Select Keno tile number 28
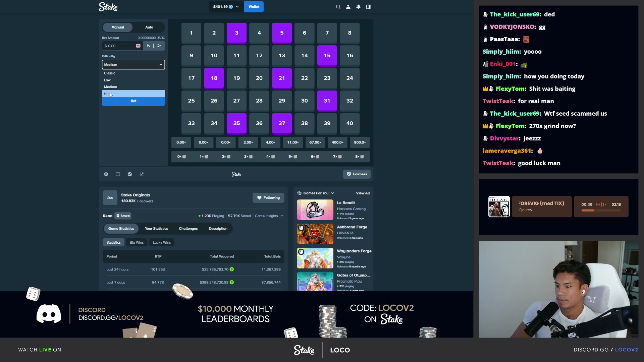The width and height of the screenshot is (644, 362). [259, 101]
